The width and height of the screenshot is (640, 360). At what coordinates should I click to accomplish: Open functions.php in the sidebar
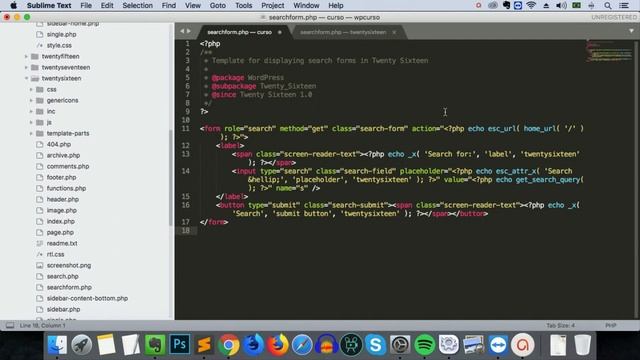(x=66, y=189)
